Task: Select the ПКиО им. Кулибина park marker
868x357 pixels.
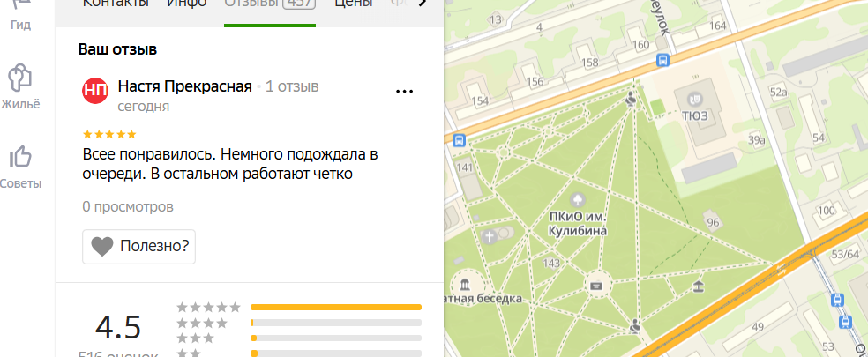Action: (x=578, y=199)
